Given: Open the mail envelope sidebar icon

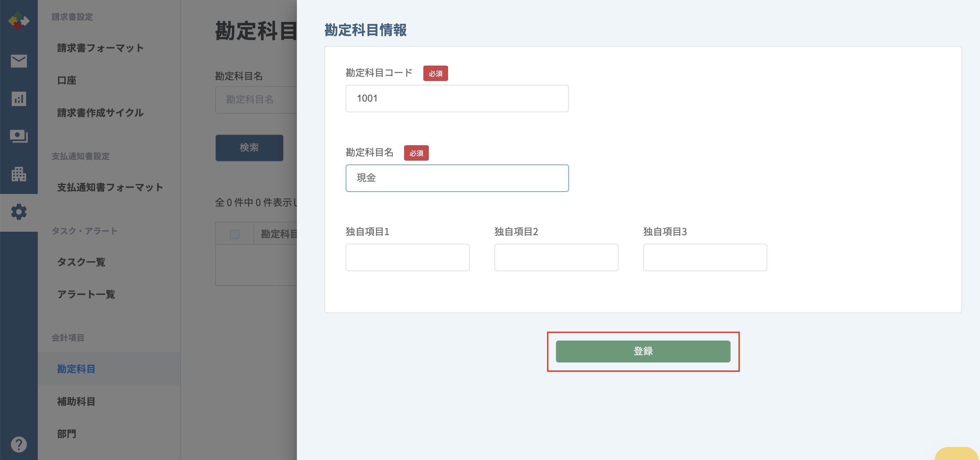Looking at the screenshot, I should click(x=19, y=61).
